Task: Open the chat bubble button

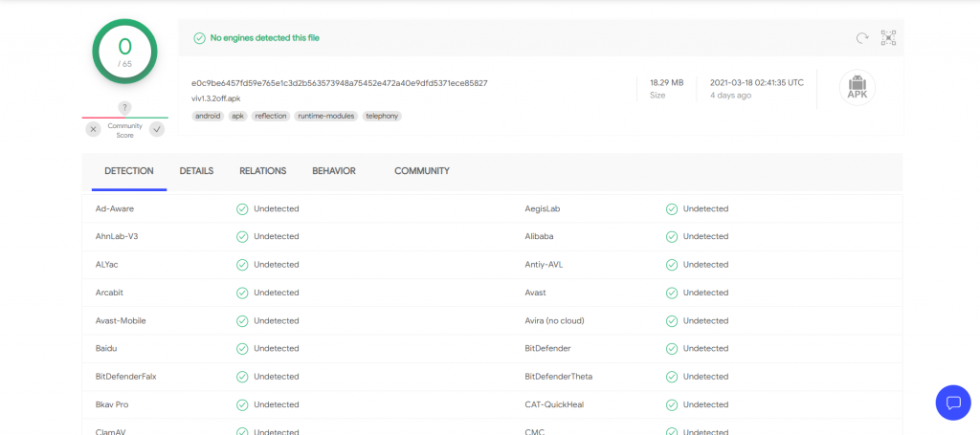Action: coord(953,402)
